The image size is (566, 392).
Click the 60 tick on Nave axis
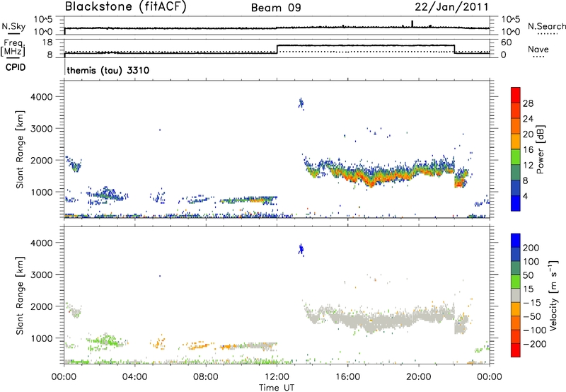coord(506,42)
